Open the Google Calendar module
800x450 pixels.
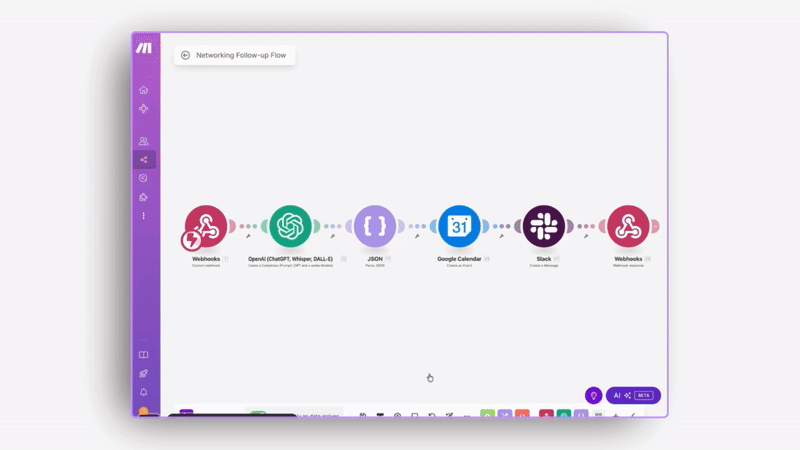pos(459,226)
